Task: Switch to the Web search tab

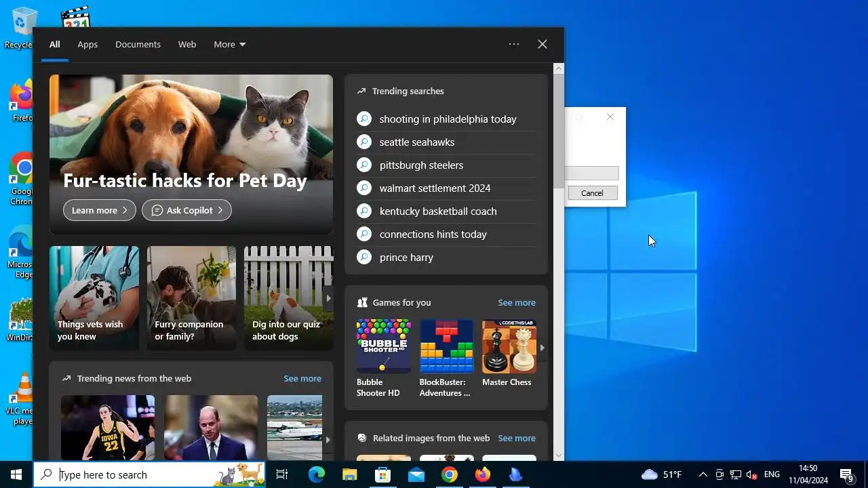Action: [187, 45]
